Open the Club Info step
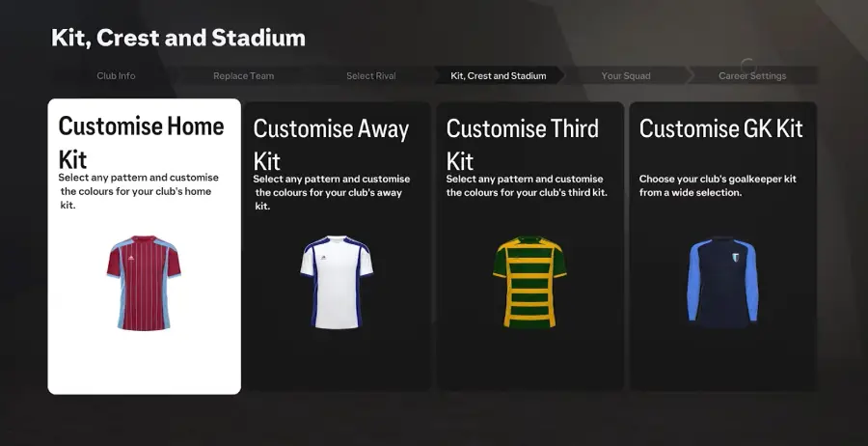Screen dimensions: 868x446 point(116,75)
